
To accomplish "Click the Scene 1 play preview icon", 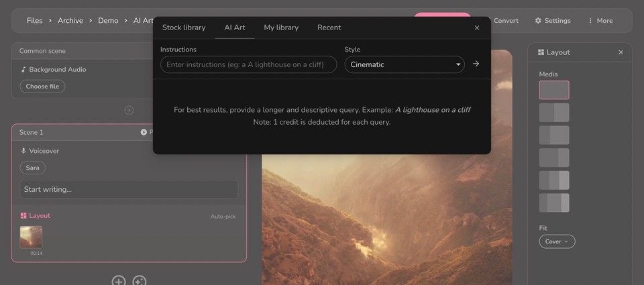I will point(144,132).
